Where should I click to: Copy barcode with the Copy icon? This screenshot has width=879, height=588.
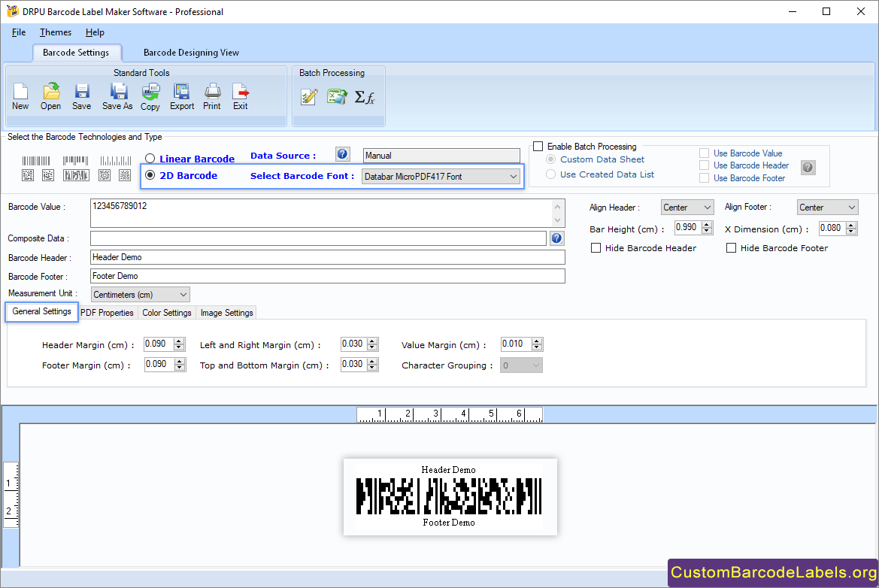click(x=150, y=96)
